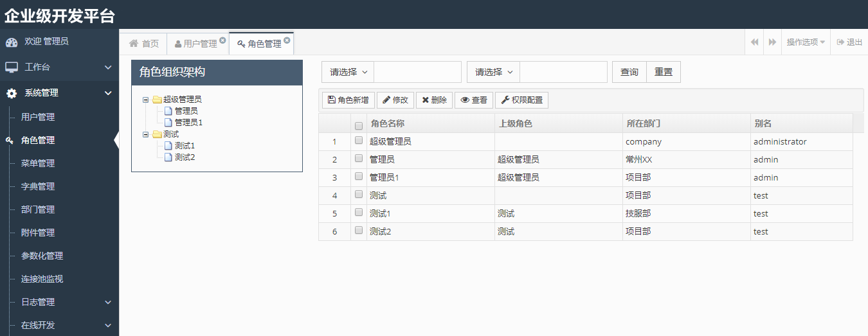Viewport: 868px width, 336px height.
Task: Click the administrator alias cell
Action: tap(802, 141)
